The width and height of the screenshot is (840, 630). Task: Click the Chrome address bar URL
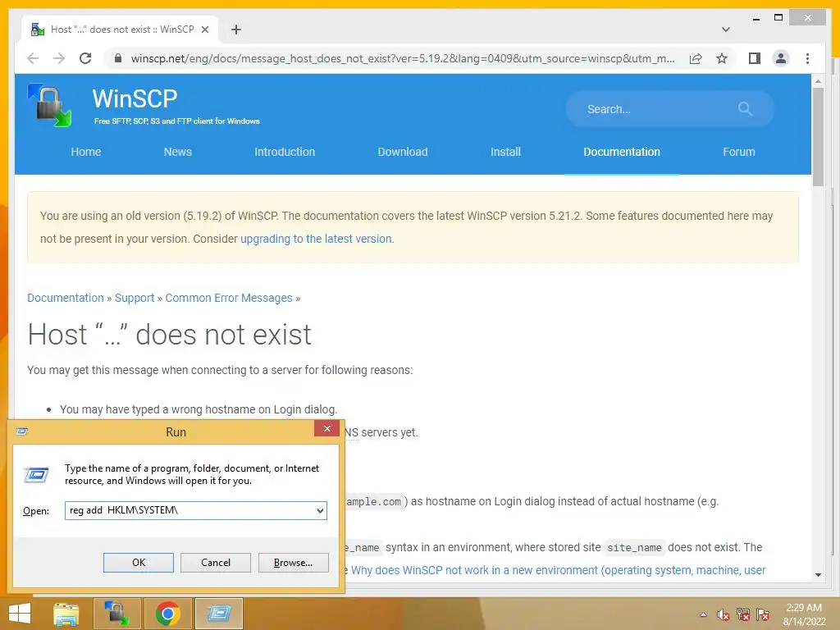click(x=402, y=58)
